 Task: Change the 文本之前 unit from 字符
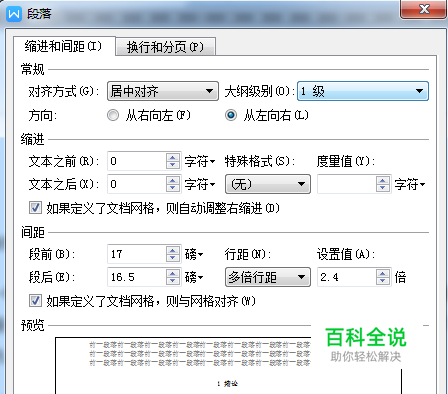tap(200, 162)
